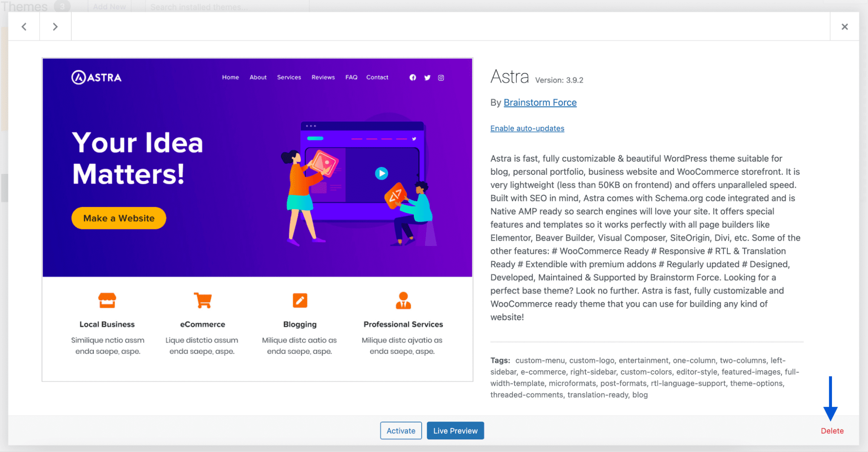Activate the Astra theme
The width and height of the screenshot is (868, 452).
(x=401, y=431)
